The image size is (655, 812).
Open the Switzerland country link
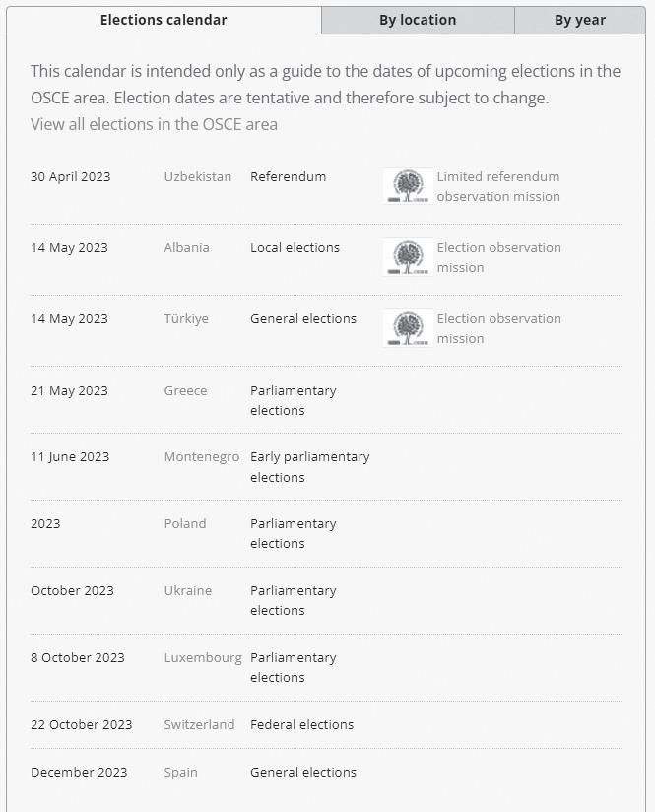coord(199,725)
